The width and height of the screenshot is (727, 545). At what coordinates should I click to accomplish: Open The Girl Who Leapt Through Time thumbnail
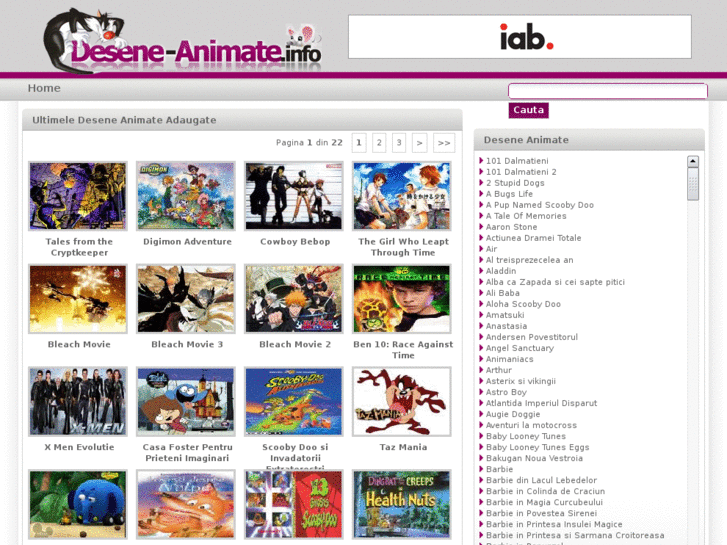(402, 196)
